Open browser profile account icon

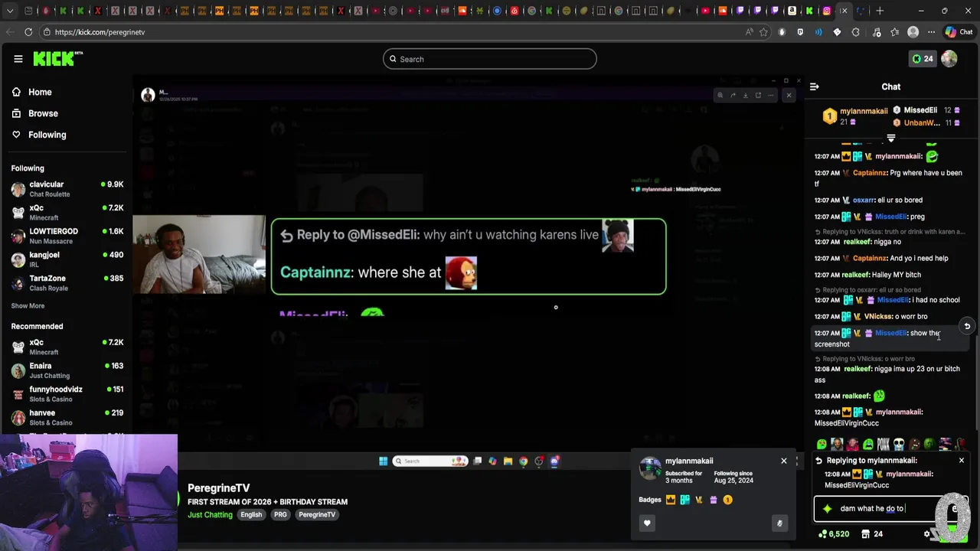pyautogui.click(x=913, y=32)
